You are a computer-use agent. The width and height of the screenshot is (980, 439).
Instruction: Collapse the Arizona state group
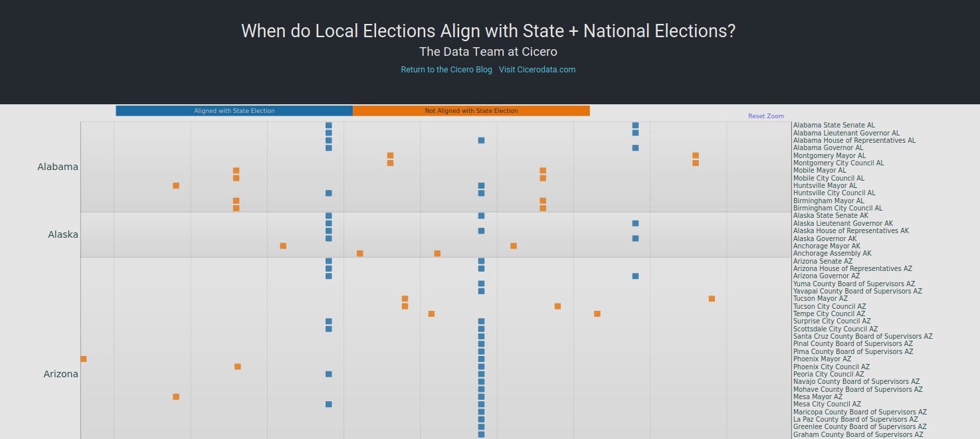coord(61,374)
